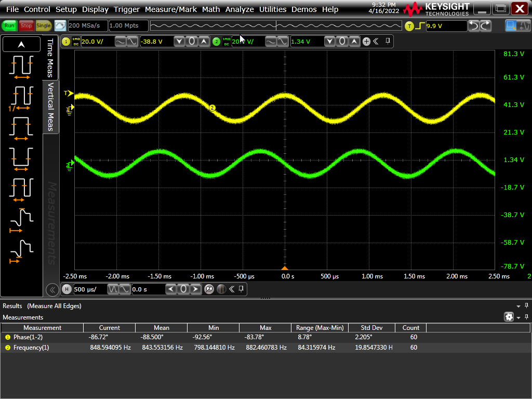Toggle channel 1 yellow on/off button
The width and height of the screenshot is (532, 399).
point(66,42)
